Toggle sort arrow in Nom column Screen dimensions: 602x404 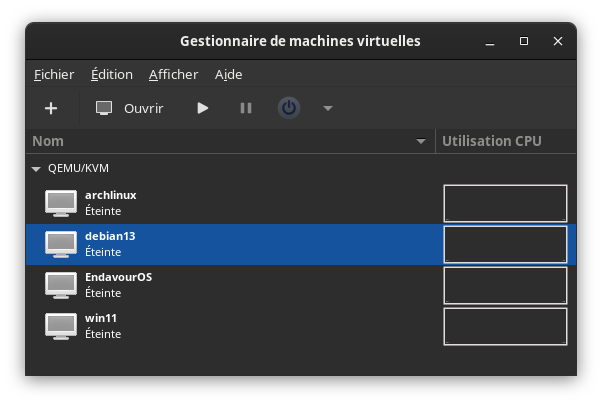click(x=421, y=141)
